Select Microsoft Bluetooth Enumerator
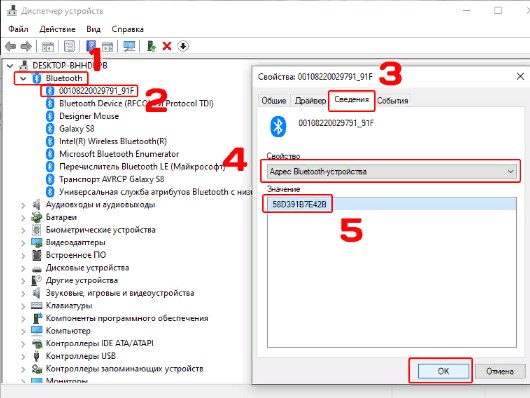 [x=119, y=154]
